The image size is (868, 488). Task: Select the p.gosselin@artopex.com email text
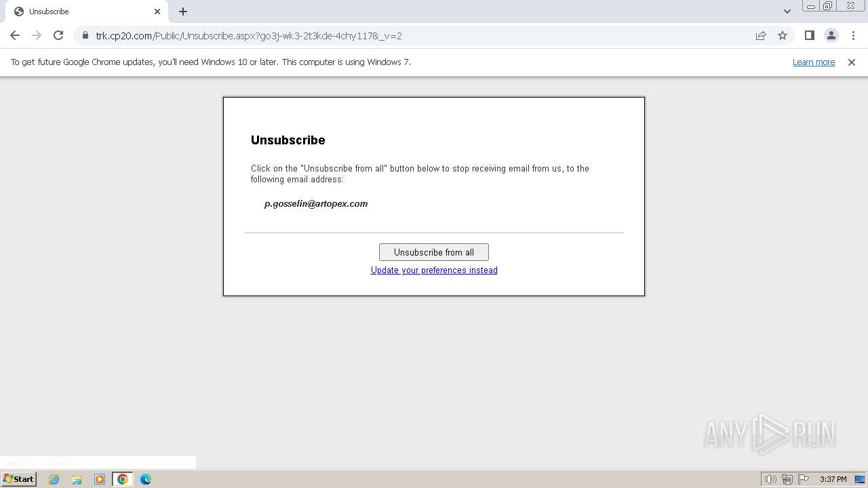tap(316, 203)
